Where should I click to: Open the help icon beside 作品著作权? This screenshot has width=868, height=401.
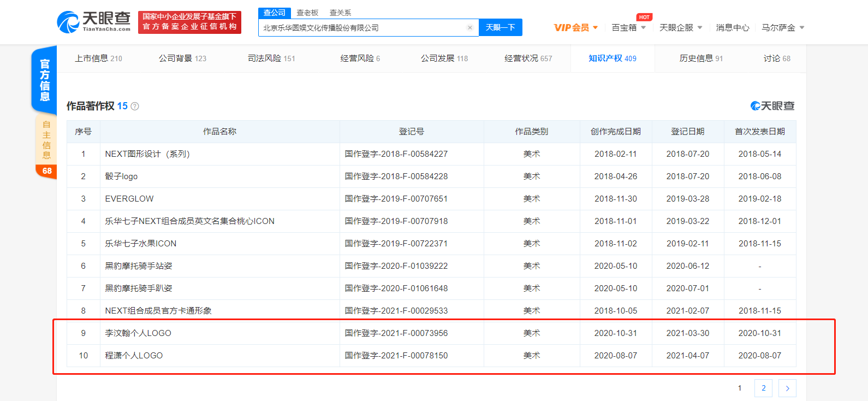(x=135, y=107)
